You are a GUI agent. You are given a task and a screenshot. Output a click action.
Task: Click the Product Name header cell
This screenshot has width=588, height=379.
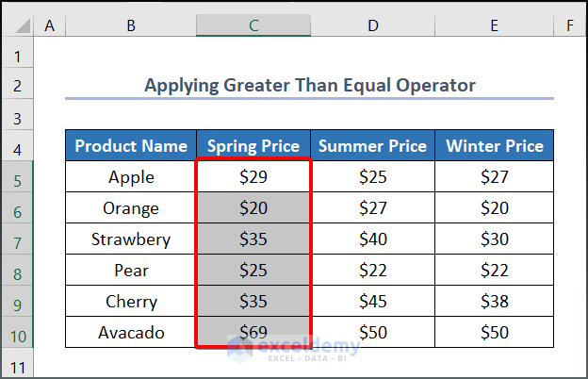131,146
